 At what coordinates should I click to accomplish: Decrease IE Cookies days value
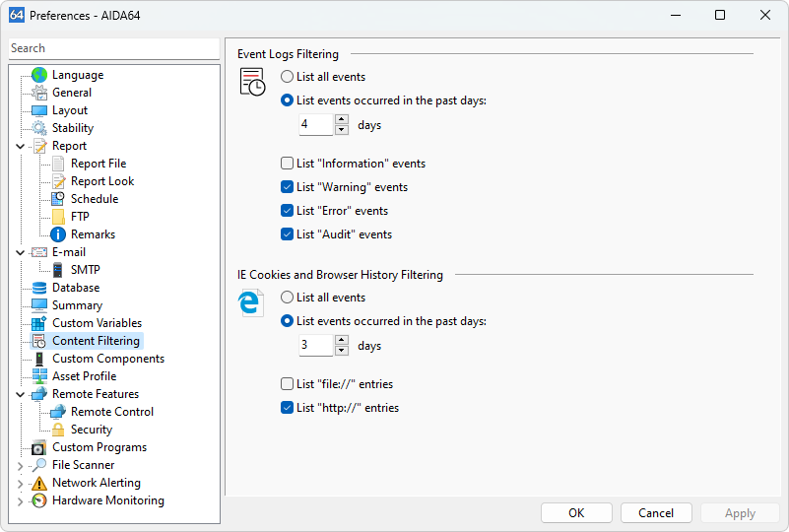[342, 351]
